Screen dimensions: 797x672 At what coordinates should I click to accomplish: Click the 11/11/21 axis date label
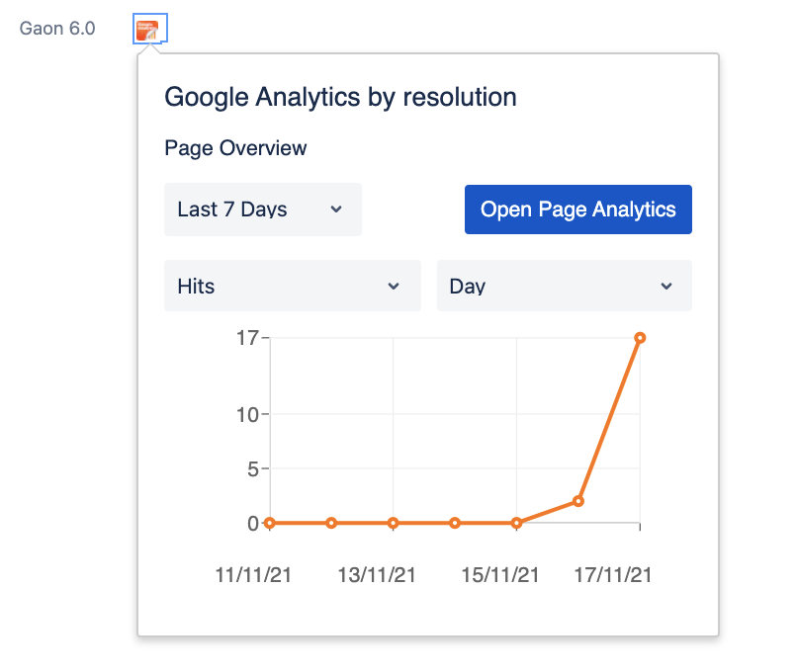point(253,575)
